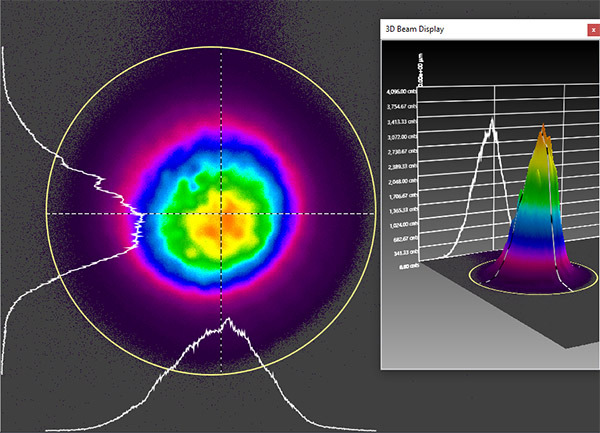Click the vertical dotted crosshair line above center
600x433 pixels.
(222, 110)
